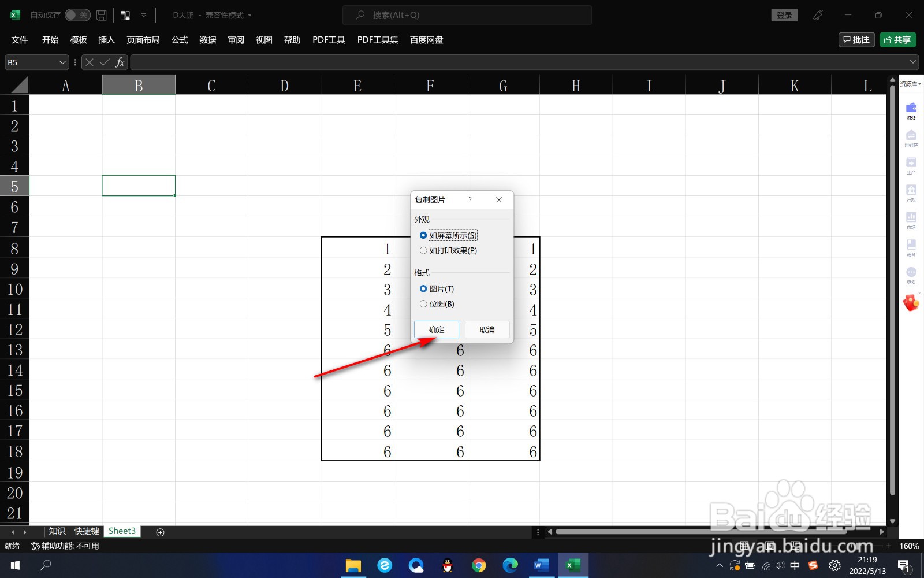Open the 视图 ribbon tab
The width and height of the screenshot is (924, 578).
click(264, 40)
